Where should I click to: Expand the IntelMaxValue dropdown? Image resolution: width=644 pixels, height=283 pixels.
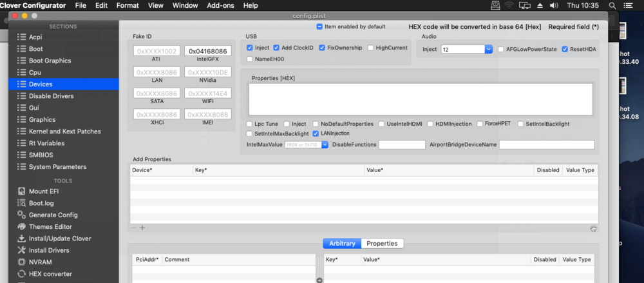pos(325,145)
